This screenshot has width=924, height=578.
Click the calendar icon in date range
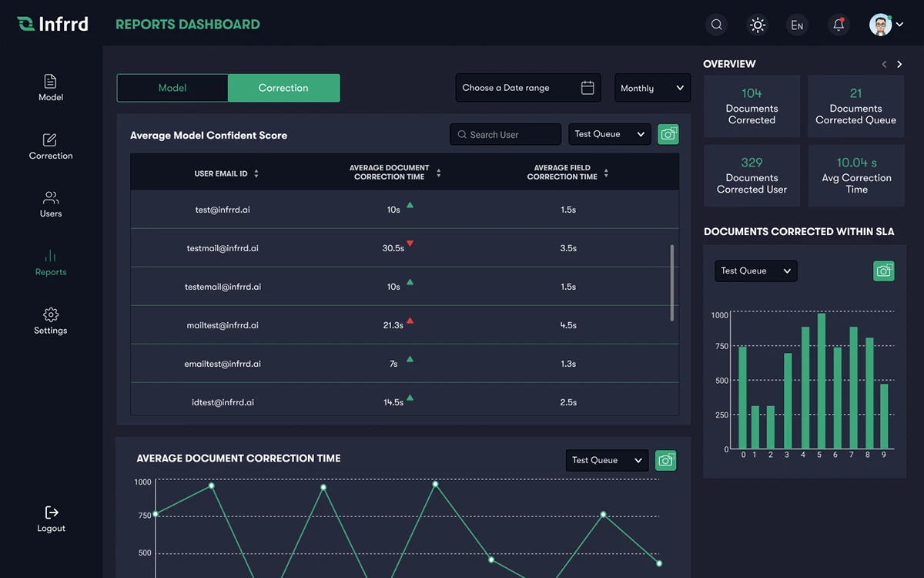[x=588, y=88]
